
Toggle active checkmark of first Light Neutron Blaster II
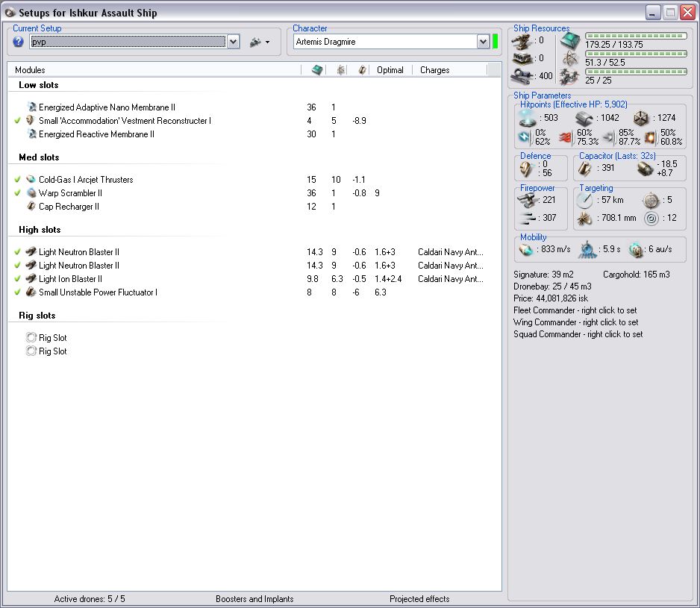click(x=17, y=251)
